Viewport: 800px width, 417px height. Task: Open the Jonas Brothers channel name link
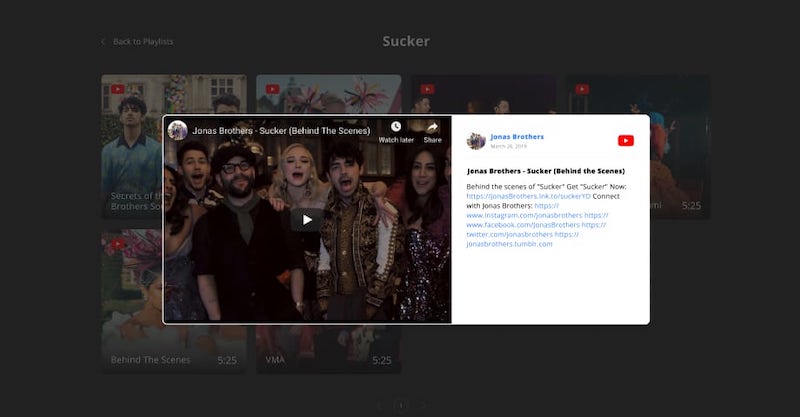[x=517, y=136]
